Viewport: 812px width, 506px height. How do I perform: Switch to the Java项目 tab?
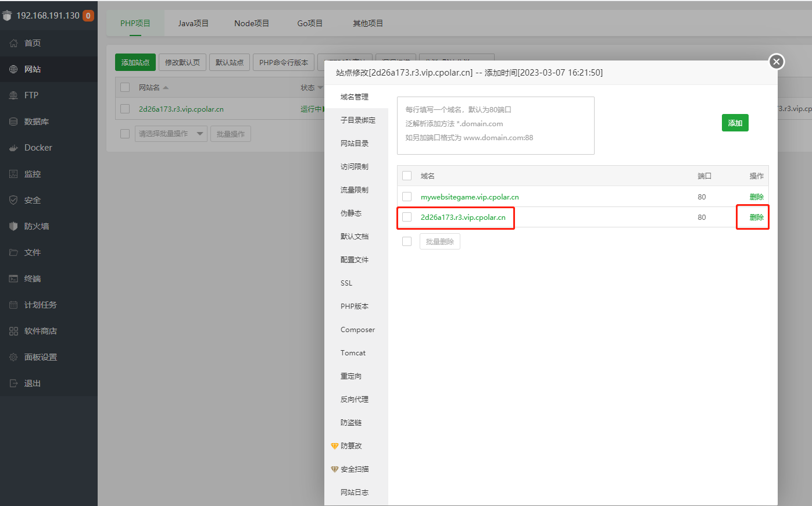(x=193, y=23)
